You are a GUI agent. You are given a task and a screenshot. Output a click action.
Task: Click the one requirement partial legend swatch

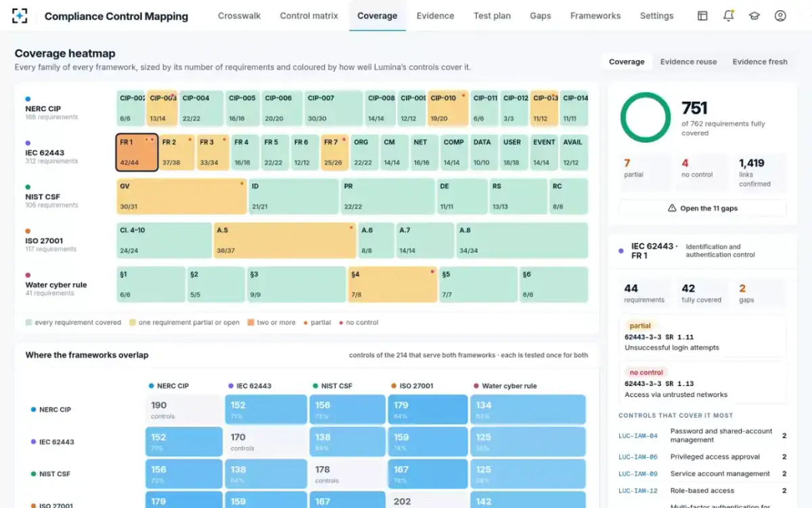tap(132, 322)
